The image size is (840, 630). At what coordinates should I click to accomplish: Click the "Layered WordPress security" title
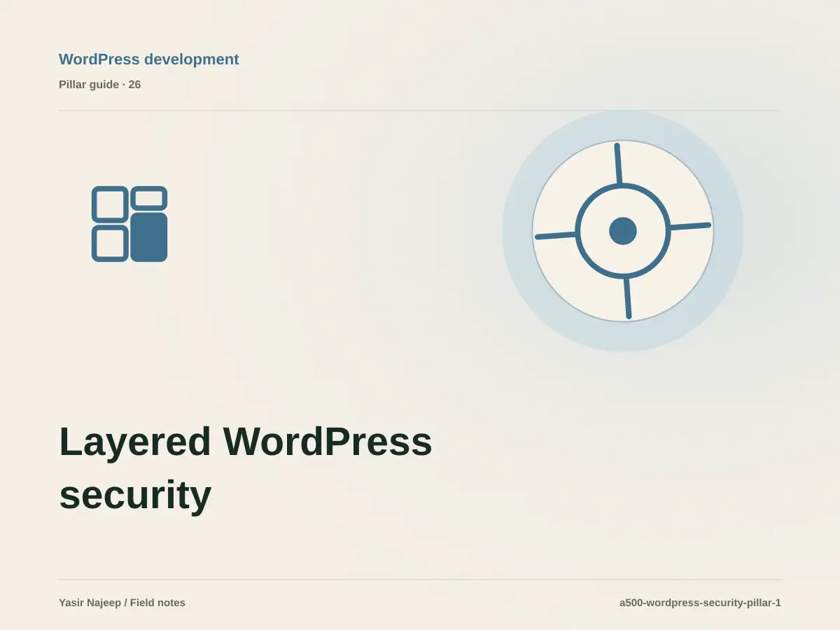246,468
